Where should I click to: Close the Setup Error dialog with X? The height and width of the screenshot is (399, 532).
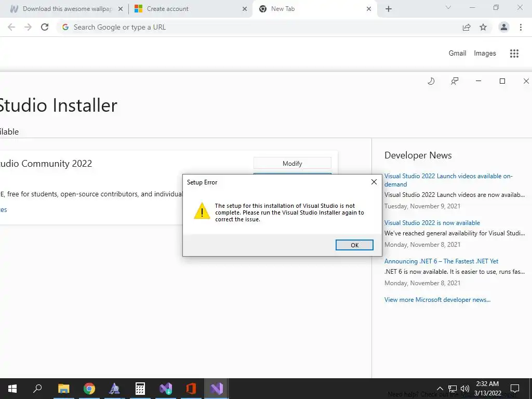pos(374,182)
